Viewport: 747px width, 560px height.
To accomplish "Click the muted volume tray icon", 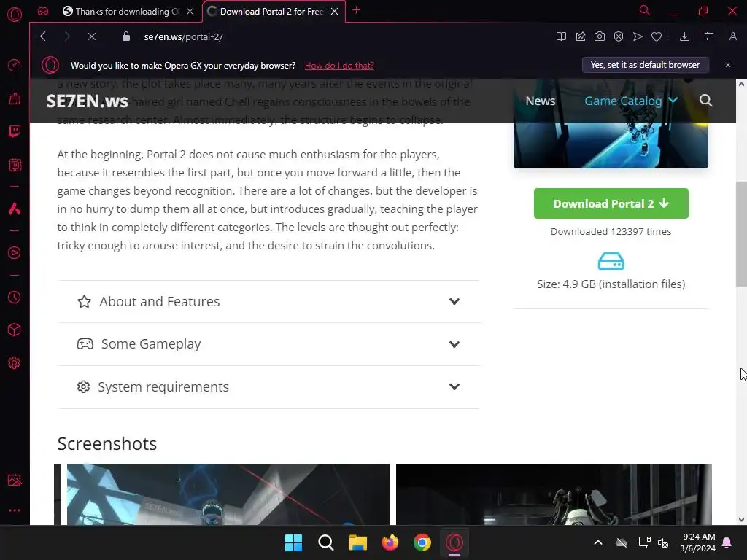I will (x=662, y=542).
